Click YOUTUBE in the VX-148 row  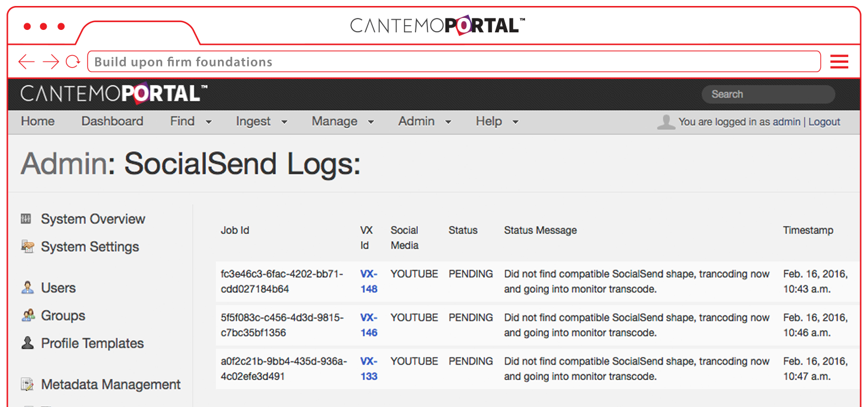[414, 274]
